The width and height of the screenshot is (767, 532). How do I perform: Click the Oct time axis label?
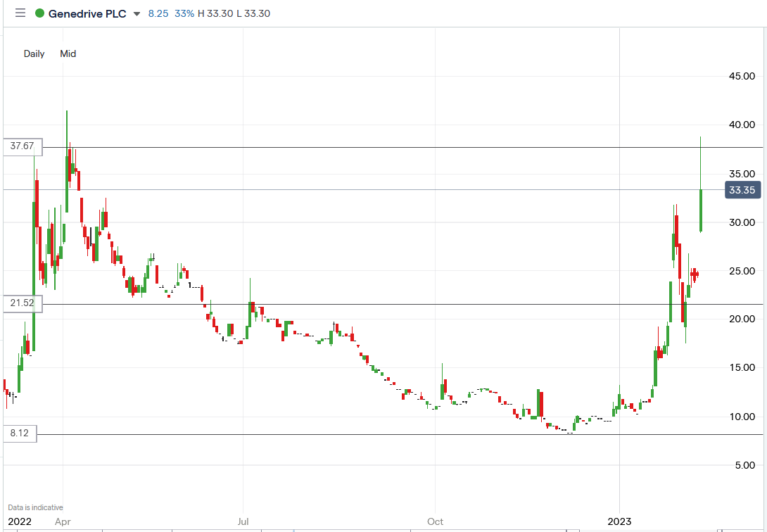pos(435,521)
